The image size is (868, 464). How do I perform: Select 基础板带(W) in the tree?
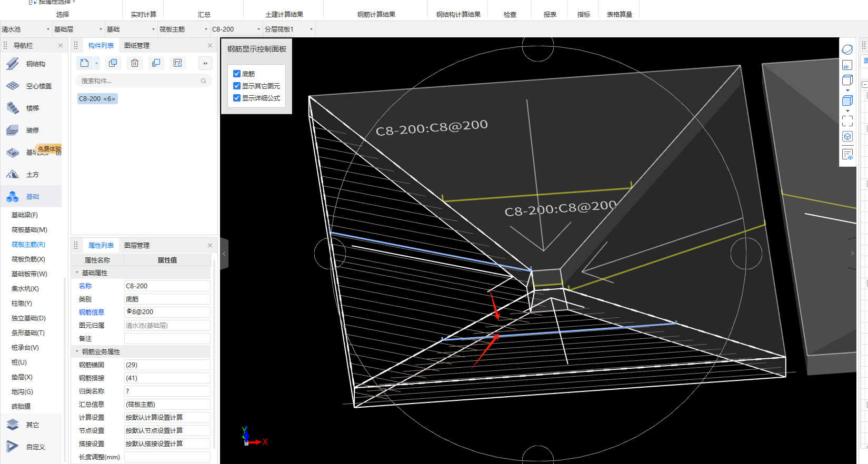coord(29,274)
